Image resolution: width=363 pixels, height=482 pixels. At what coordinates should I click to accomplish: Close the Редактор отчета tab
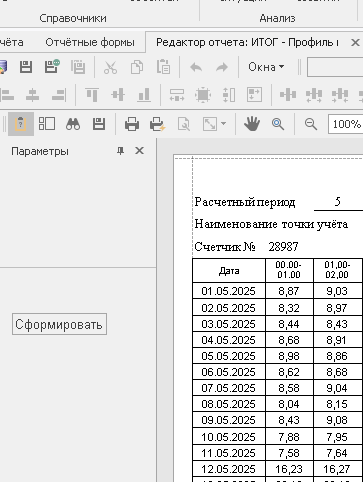tap(355, 42)
